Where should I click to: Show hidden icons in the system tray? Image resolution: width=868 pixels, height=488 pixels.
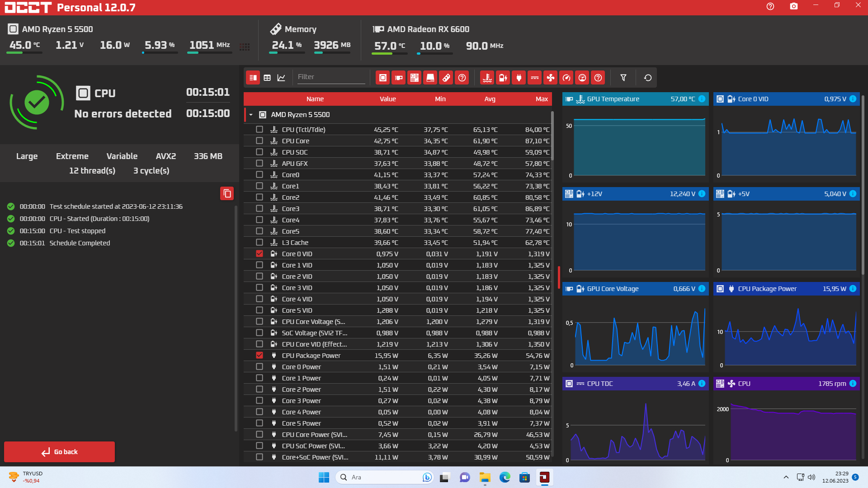pos(786,477)
